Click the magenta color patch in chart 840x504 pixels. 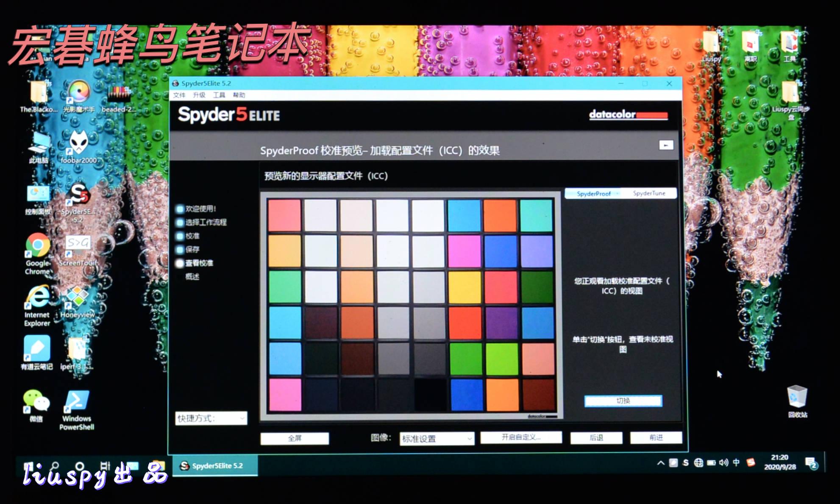pos(464,252)
